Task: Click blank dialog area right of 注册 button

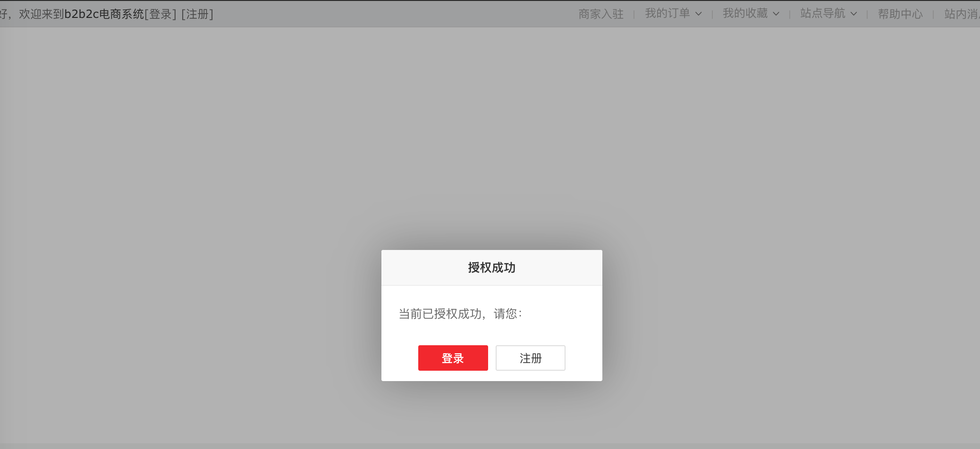Action: click(583, 358)
